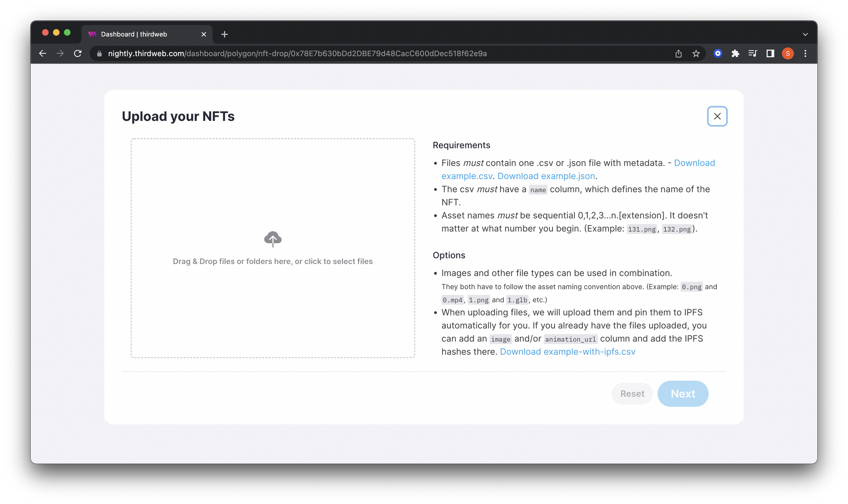Click the Reset button
848x504 pixels.
632,394
